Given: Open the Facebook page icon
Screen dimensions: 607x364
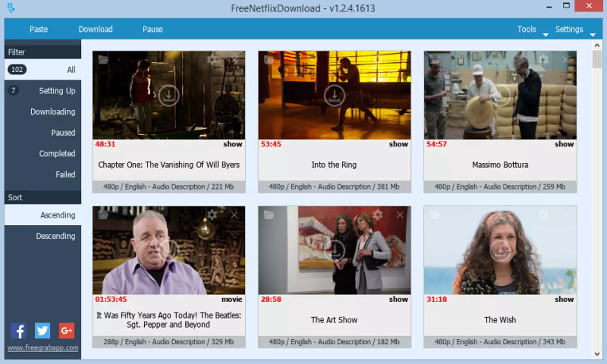Looking at the screenshot, I should coord(18,331).
